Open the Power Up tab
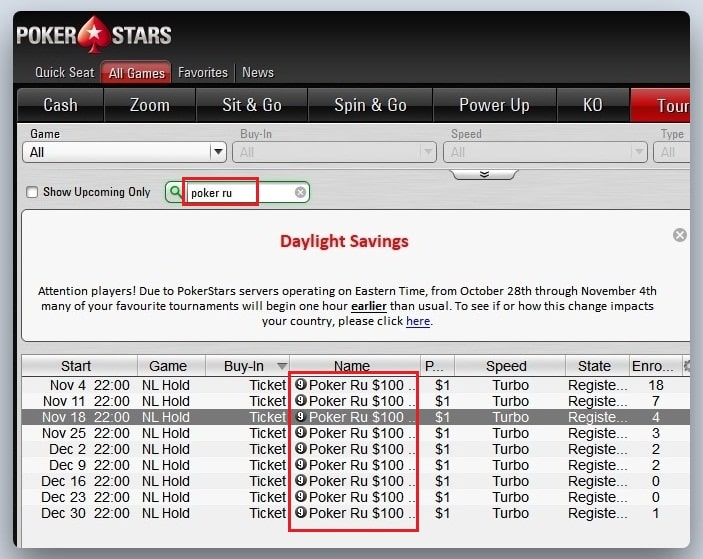This screenshot has height=559, width=703. click(x=495, y=105)
